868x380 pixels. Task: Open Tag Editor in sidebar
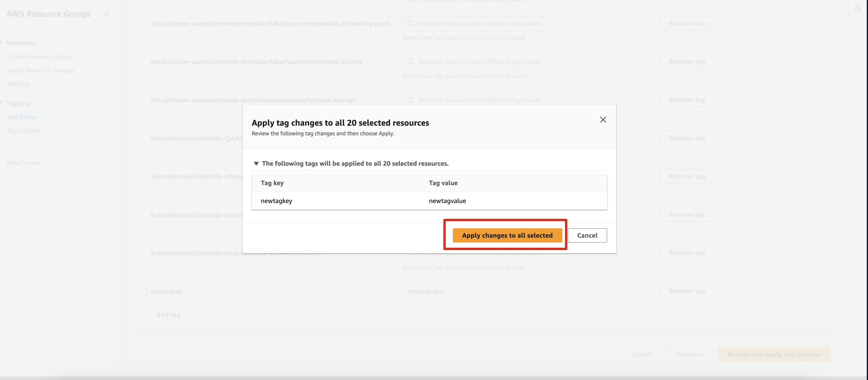click(22, 117)
